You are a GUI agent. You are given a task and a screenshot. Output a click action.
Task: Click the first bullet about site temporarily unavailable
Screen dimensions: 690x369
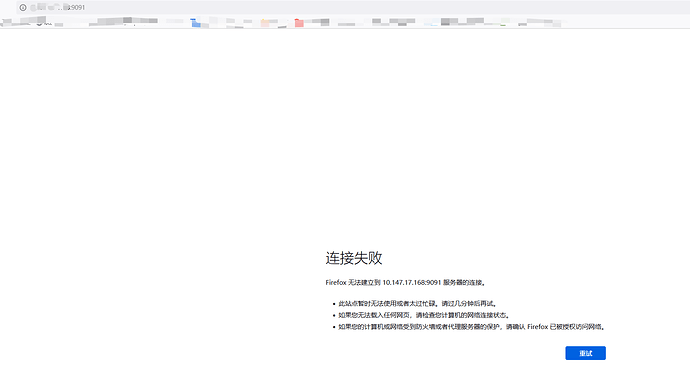click(418, 303)
